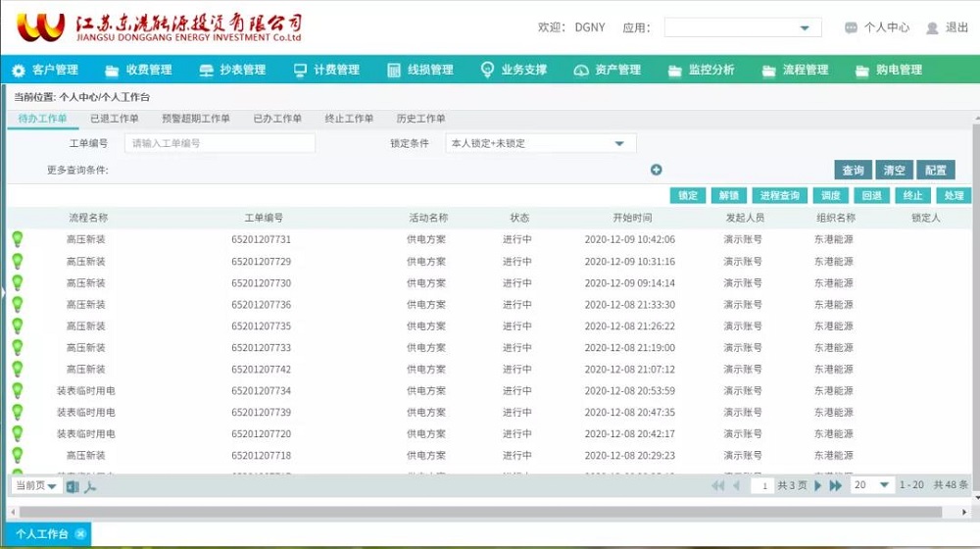The height and width of the screenshot is (549, 980).
Task: Click the 查询 button
Action: 853,170
